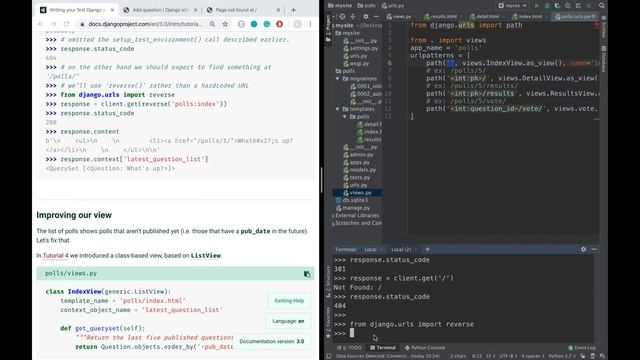Click Python 3.7 interpreter in status bar
Image resolution: width=640 pixels, height=360 pixels.
(x=561, y=356)
